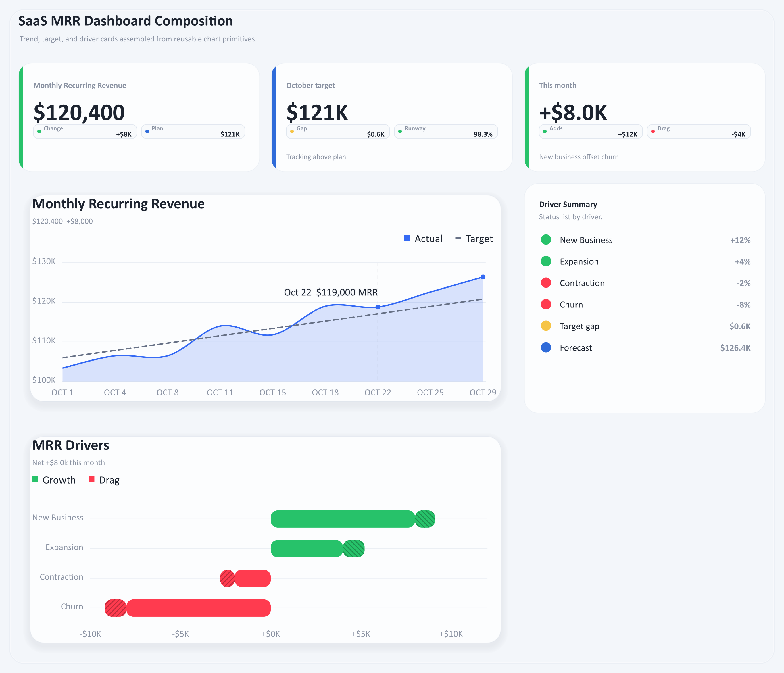Click the blue Forecast status dot
Screen dimensions: 784x673
coord(546,348)
